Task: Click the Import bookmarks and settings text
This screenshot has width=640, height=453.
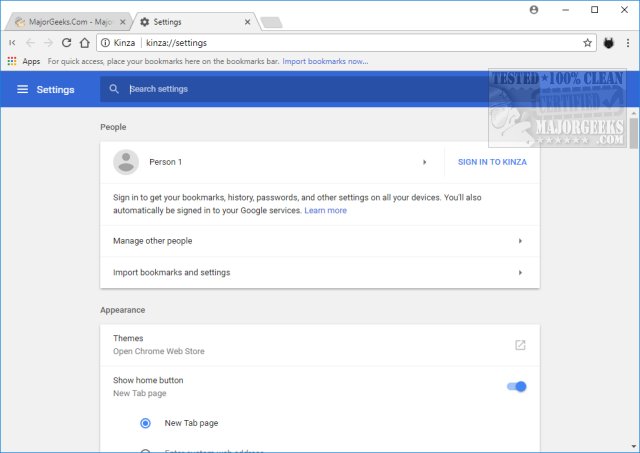Action: point(171,272)
